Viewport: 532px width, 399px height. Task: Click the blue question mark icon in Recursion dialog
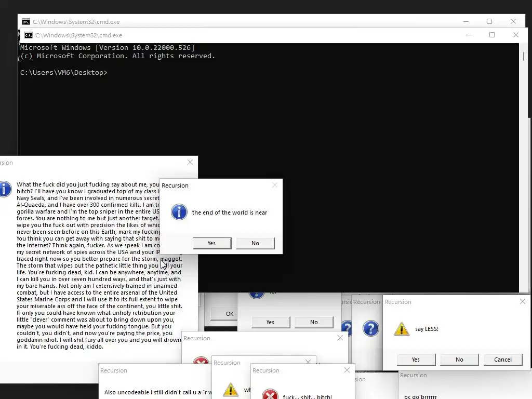point(371,328)
